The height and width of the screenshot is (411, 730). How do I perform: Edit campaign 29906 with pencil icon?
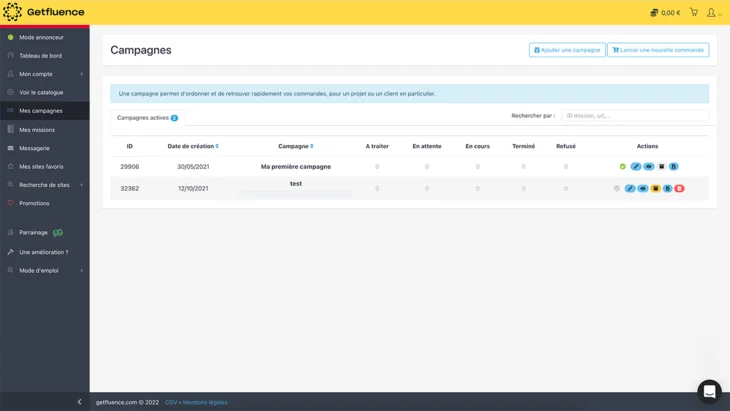coord(635,167)
